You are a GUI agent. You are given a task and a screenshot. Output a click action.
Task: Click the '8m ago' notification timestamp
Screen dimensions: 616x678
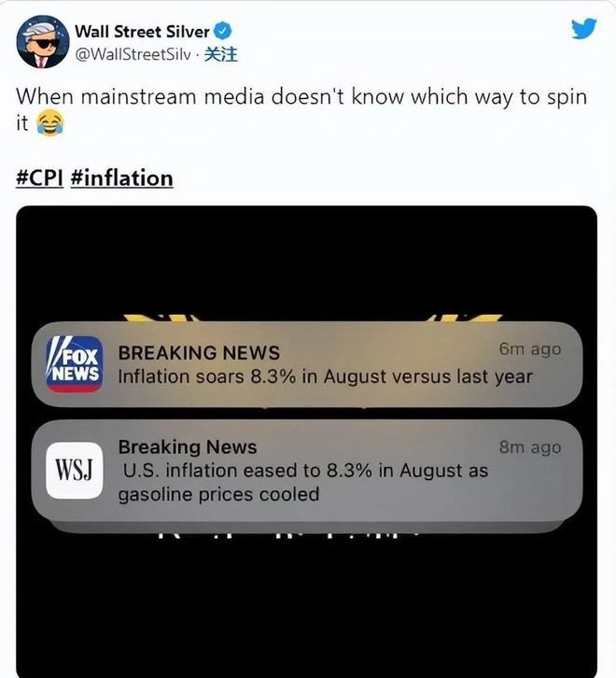(530, 447)
